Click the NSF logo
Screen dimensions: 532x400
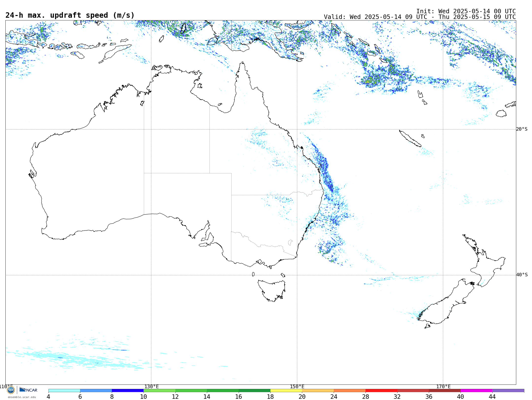pyautogui.click(x=11, y=390)
